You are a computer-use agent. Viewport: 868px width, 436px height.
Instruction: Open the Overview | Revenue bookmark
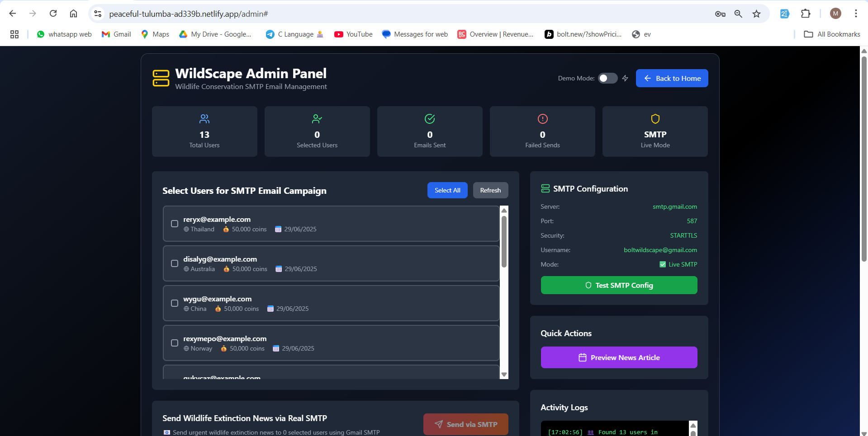tap(495, 34)
